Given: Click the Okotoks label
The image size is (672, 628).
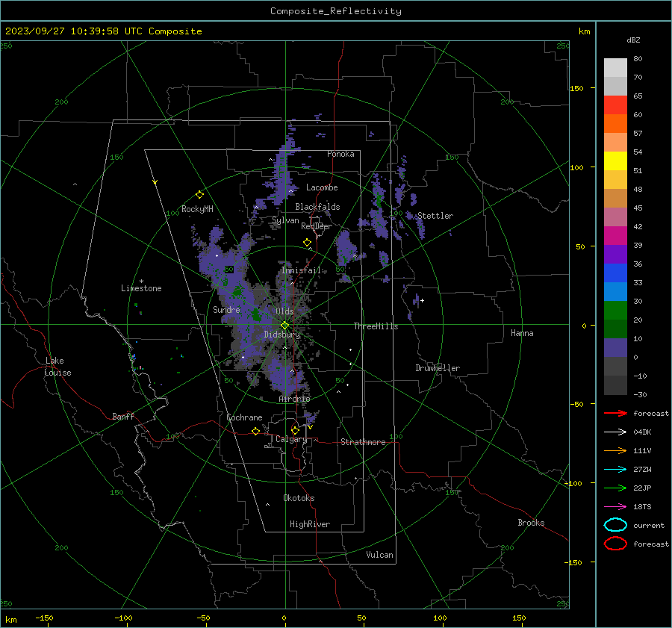Looking at the screenshot, I should pos(299,498).
